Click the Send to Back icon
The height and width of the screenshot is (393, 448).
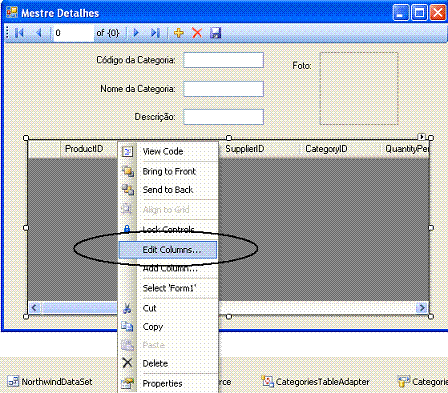point(127,190)
